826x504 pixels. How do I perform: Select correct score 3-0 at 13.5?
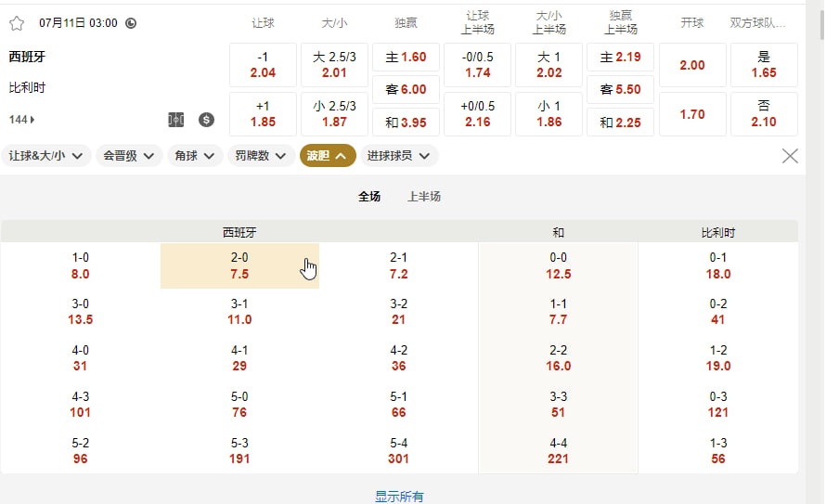point(80,312)
